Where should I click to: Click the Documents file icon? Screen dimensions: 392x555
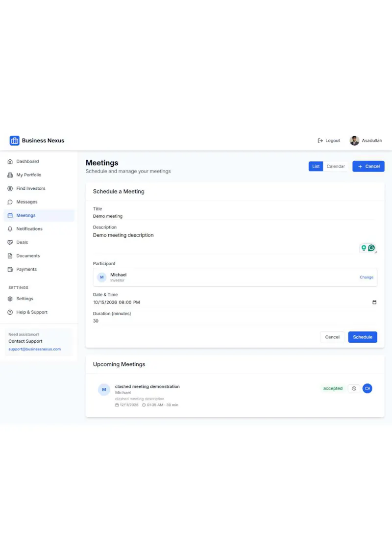(10, 256)
